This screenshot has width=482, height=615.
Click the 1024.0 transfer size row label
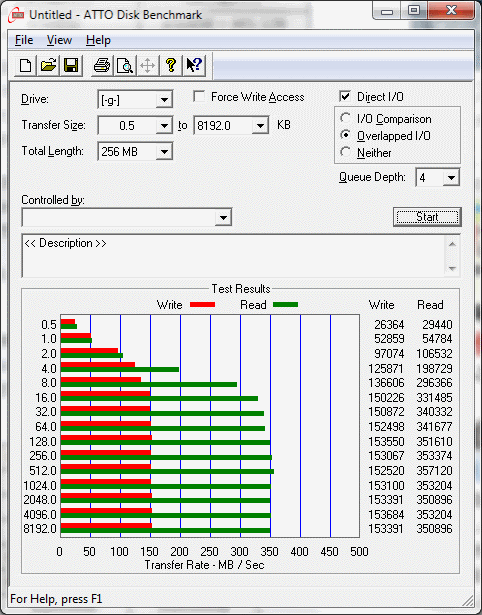click(40, 486)
